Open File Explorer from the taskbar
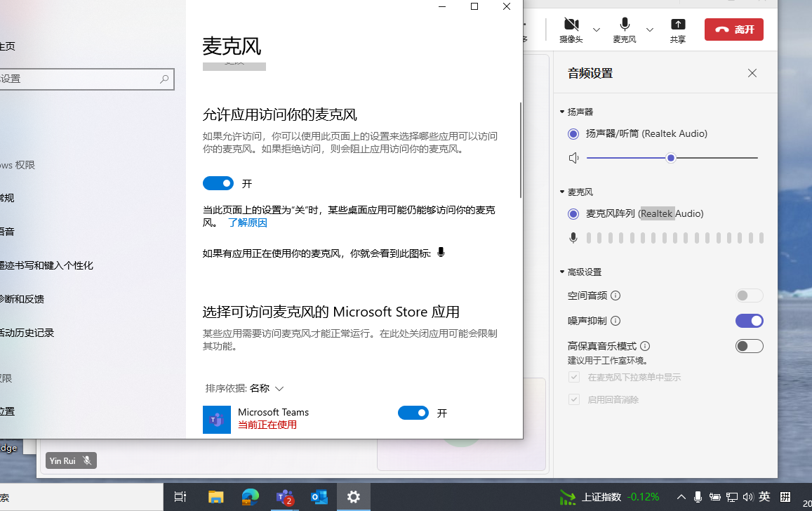 click(215, 497)
